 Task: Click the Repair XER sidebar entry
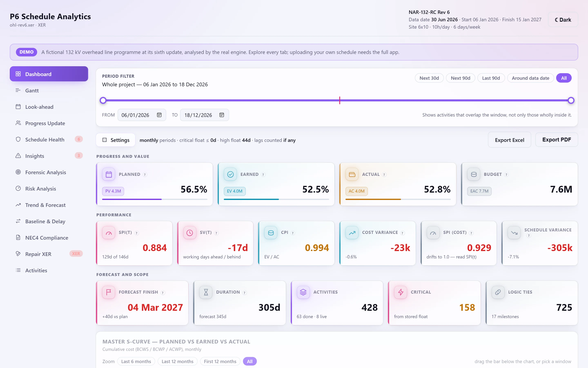[49, 254]
